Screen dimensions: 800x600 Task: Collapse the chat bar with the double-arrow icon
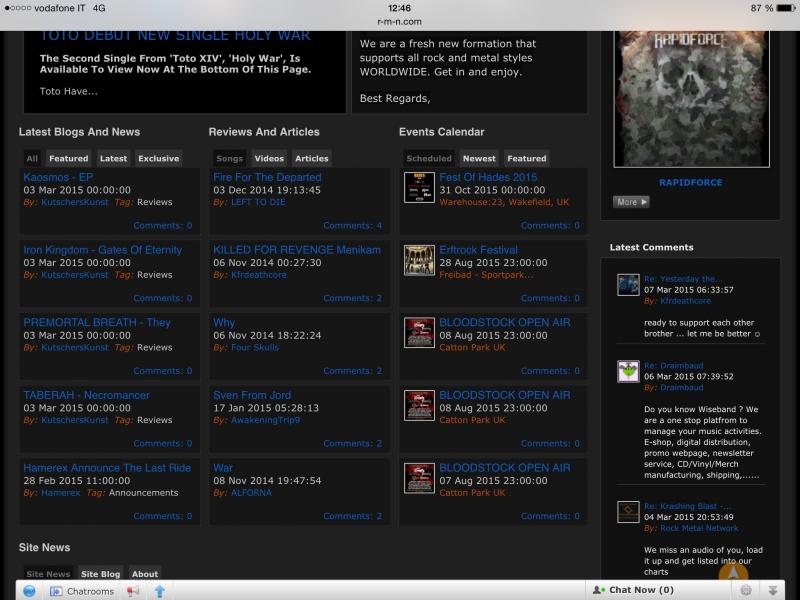[772, 591]
